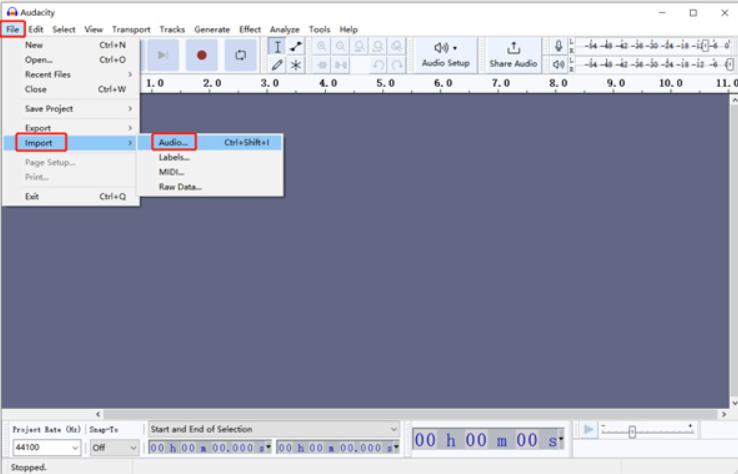Click the vertical scrollbar down arrow

click(734, 403)
